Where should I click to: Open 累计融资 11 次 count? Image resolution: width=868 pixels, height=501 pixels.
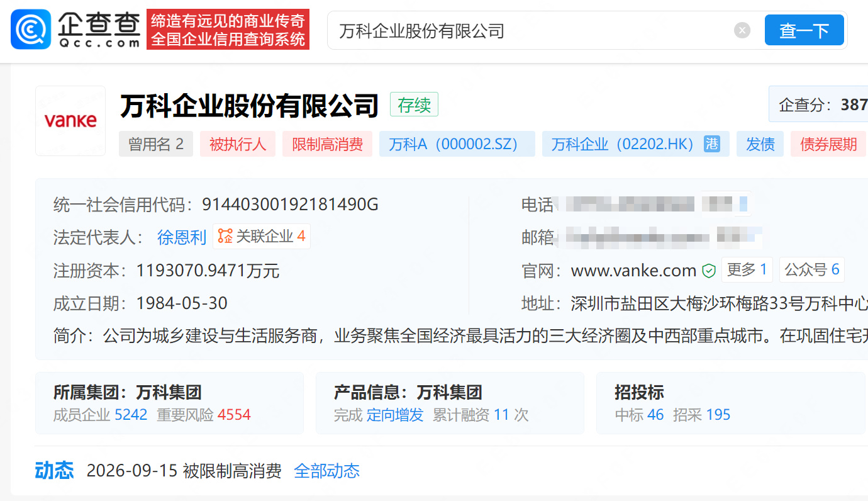[481, 415]
